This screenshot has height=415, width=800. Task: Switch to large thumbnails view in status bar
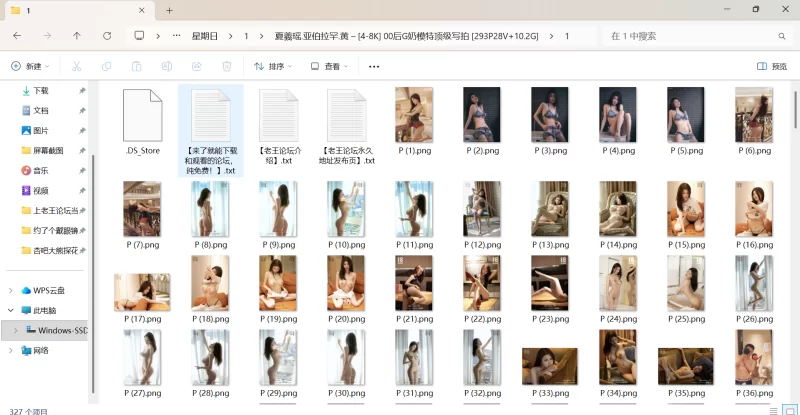789,411
